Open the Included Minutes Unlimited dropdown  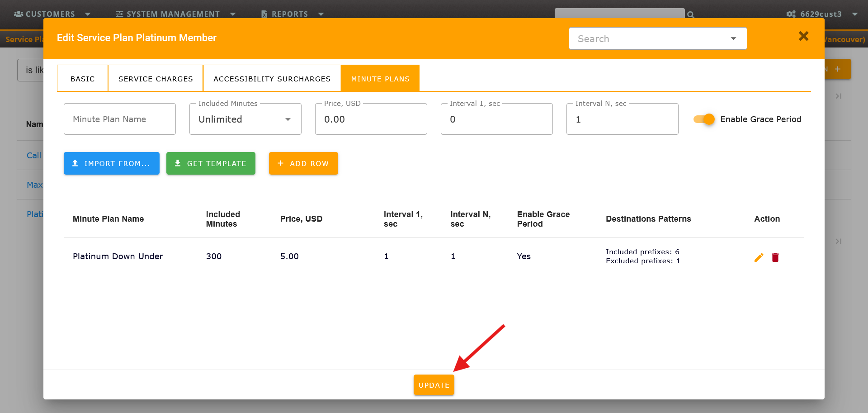click(x=245, y=119)
